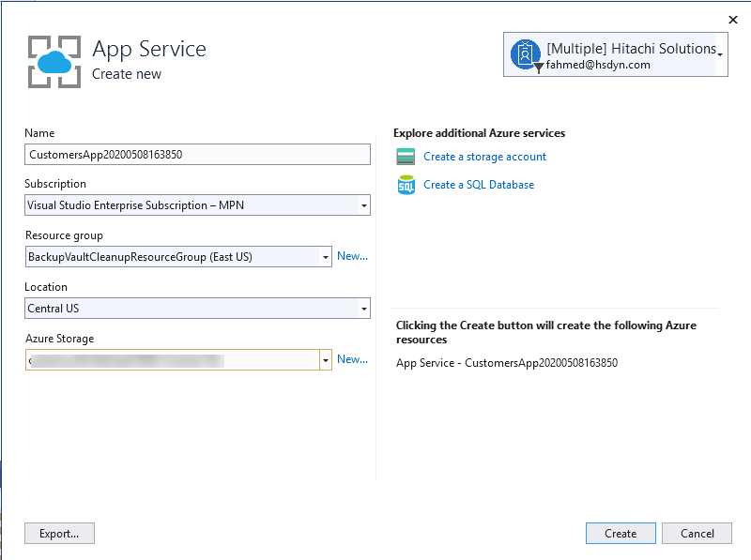Click the 'Azure Storage' field label
The height and width of the screenshot is (560, 751).
(60, 339)
